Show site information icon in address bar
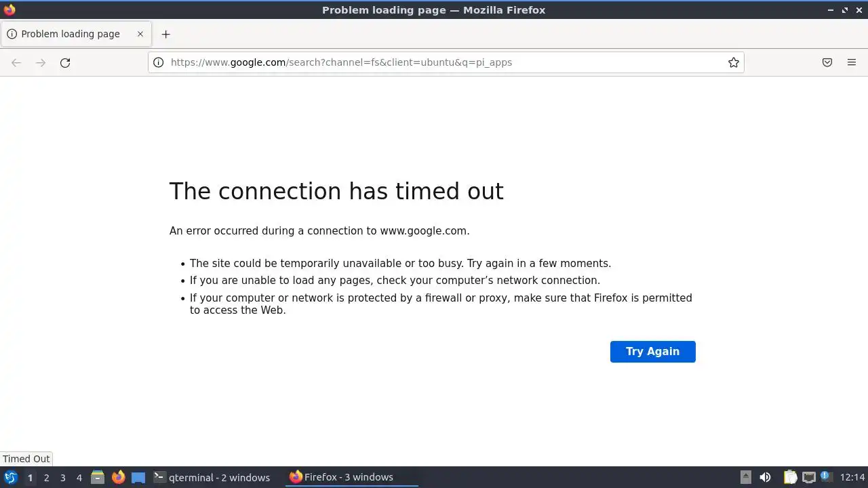This screenshot has height=488, width=868. 158,62
